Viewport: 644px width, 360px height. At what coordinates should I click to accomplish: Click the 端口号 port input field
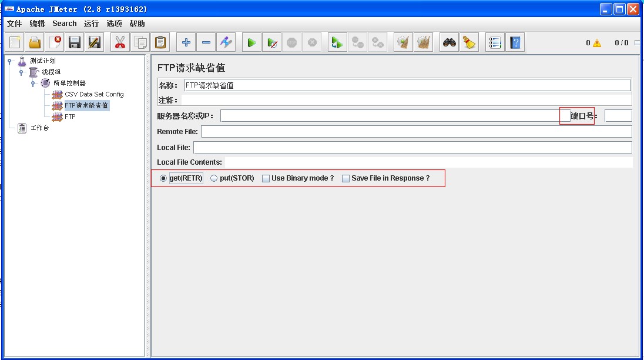click(x=618, y=116)
